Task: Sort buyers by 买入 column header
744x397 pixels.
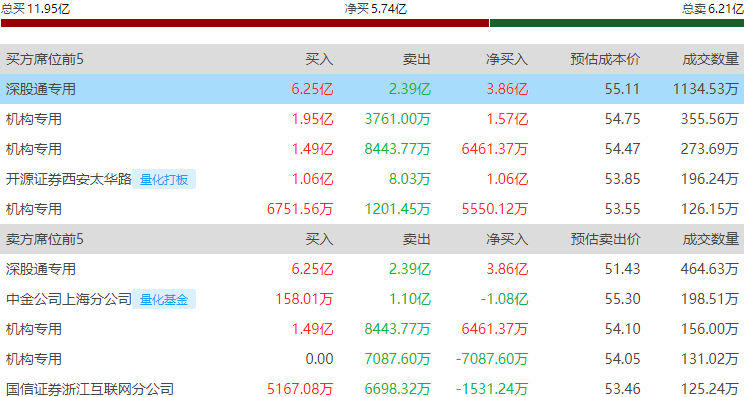Action: tap(319, 59)
